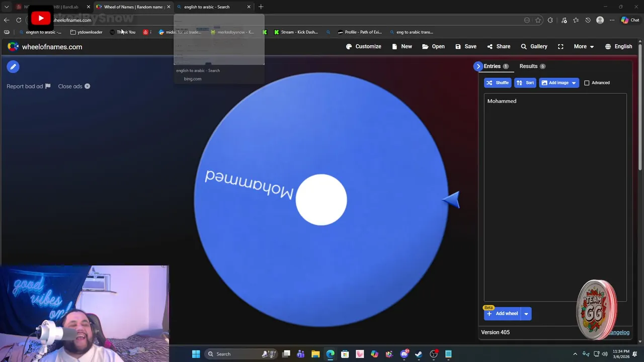Image resolution: width=644 pixels, height=362 pixels.
Task: Open Microsoft Edge taskbar icon
Action: coord(330,354)
